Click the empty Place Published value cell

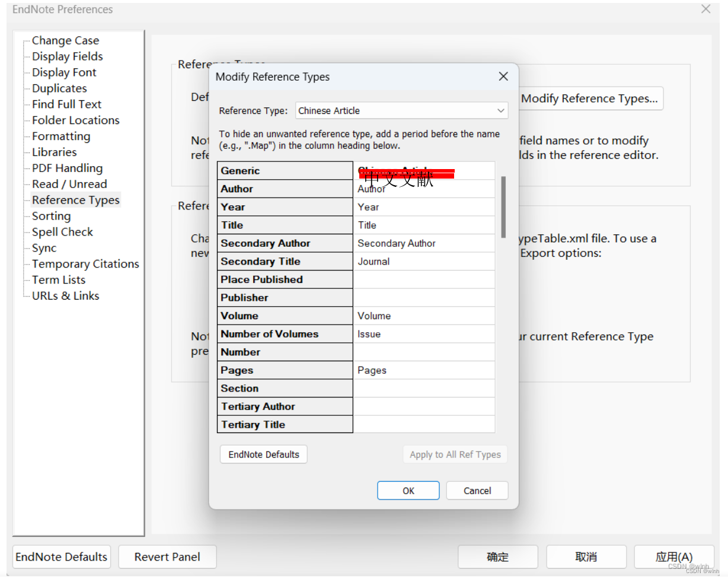[424, 279]
